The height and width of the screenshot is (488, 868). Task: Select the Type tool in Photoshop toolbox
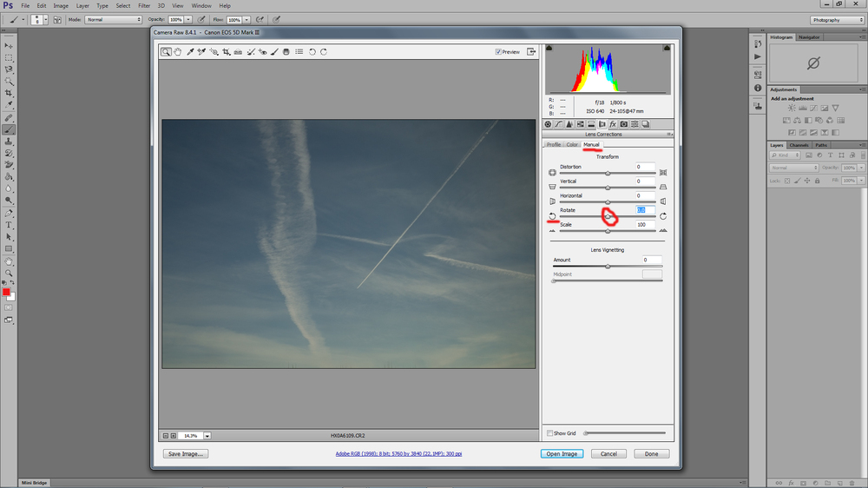(x=9, y=226)
